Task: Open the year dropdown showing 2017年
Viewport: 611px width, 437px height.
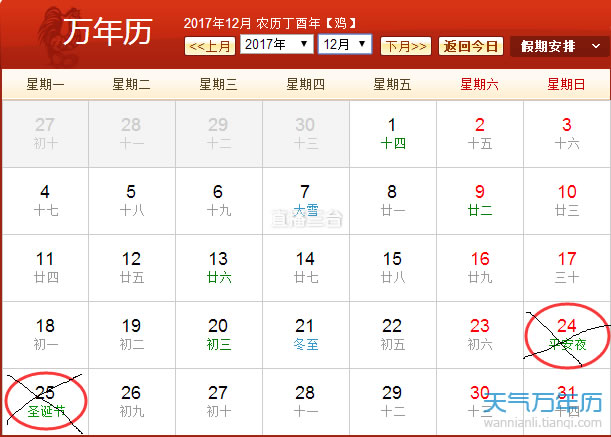Action: coord(276,45)
